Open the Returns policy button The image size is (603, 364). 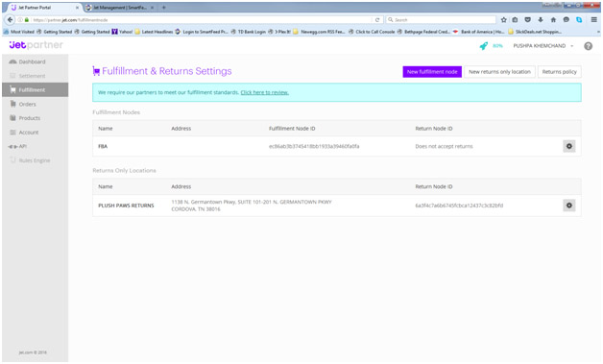click(559, 72)
